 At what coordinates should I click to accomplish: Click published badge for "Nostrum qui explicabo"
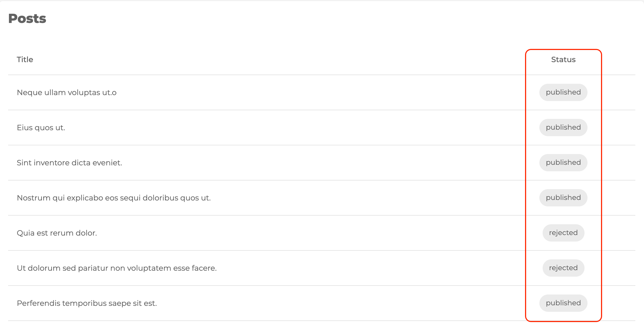click(x=563, y=198)
